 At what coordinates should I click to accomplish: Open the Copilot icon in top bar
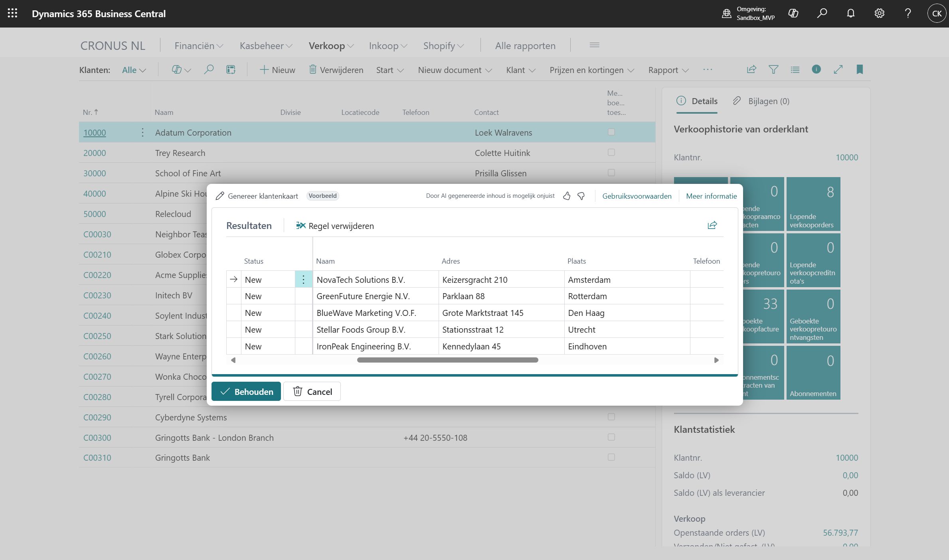[793, 14]
